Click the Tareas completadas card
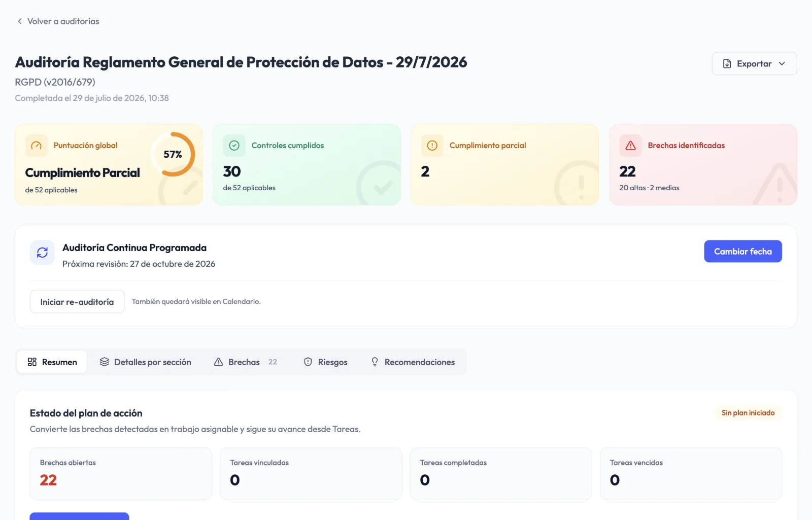The width and height of the screenshot is (812, 520). tap(501, 474)
